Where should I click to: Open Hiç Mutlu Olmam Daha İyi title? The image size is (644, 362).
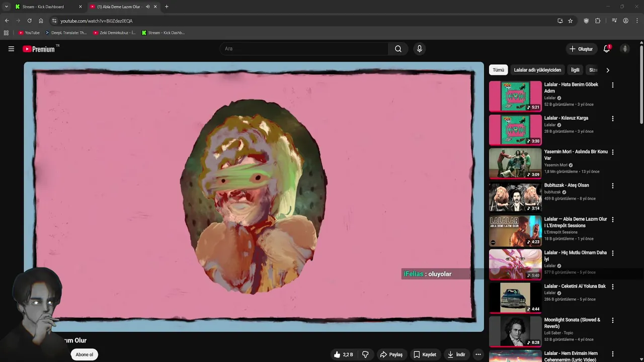pyautogui.click(x=575, y=256)
